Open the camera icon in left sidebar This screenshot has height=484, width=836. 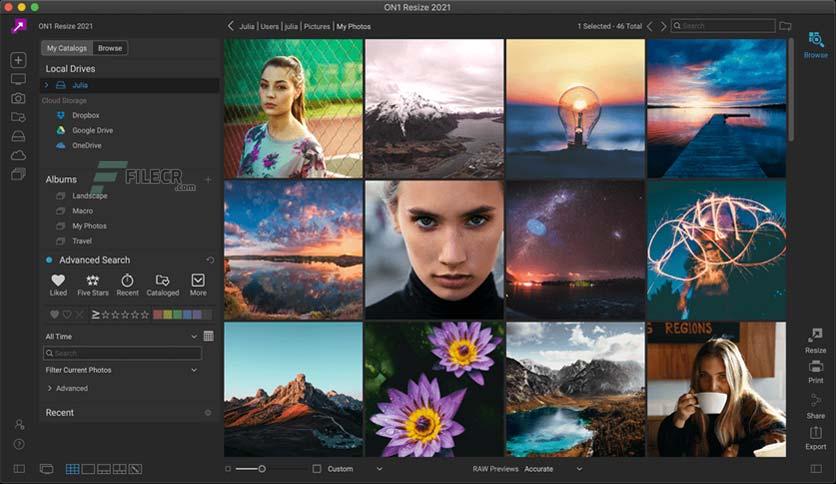tap(19, 98)
